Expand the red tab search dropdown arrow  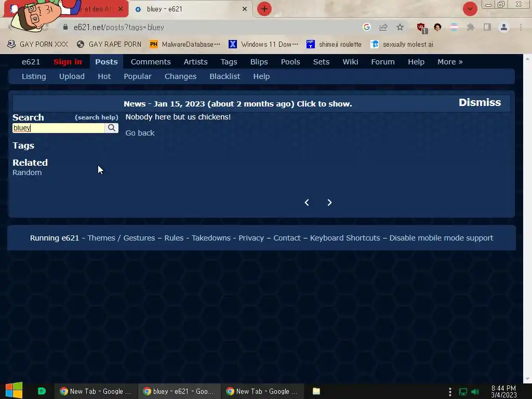coord(470,9)
